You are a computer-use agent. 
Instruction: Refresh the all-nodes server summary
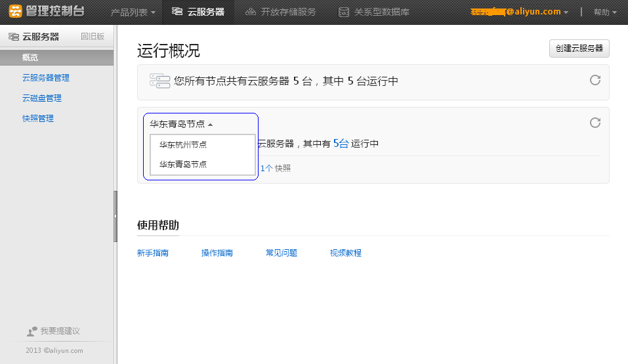595,80
